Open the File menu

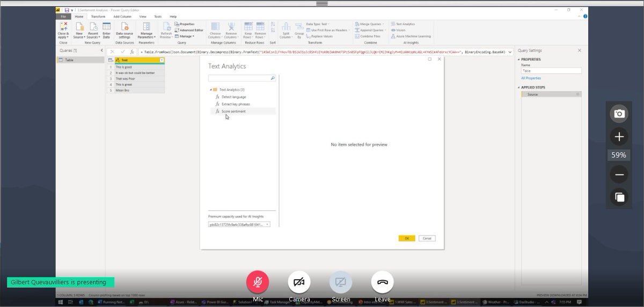point(63,17)
